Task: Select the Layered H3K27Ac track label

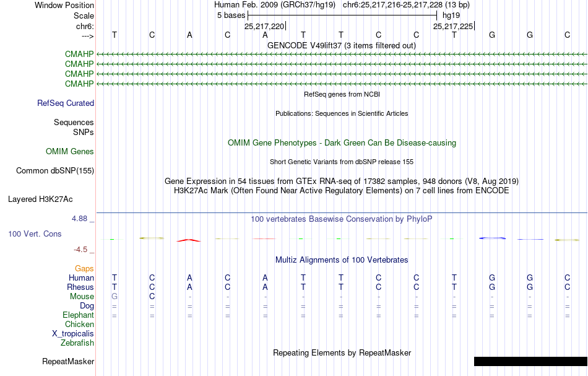Action: click(40, 199)
